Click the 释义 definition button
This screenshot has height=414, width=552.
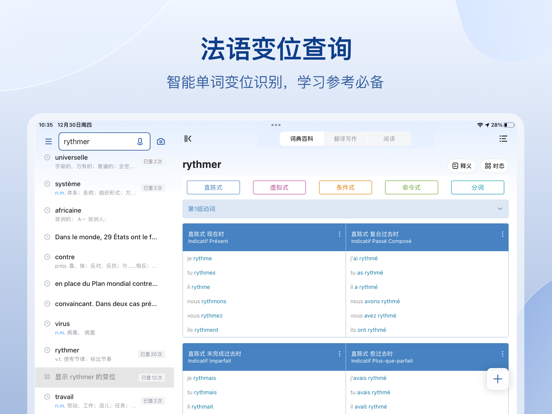(x=462, y=166)
